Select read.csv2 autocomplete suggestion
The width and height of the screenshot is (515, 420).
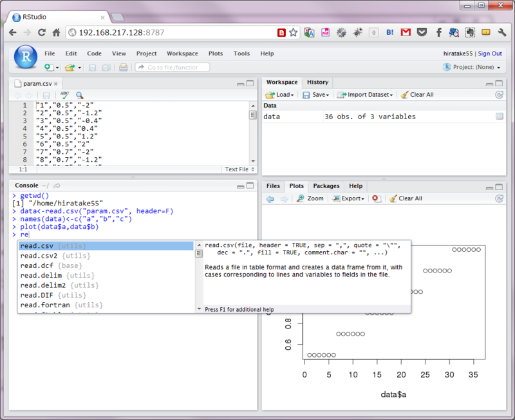[x=106, y=256]
